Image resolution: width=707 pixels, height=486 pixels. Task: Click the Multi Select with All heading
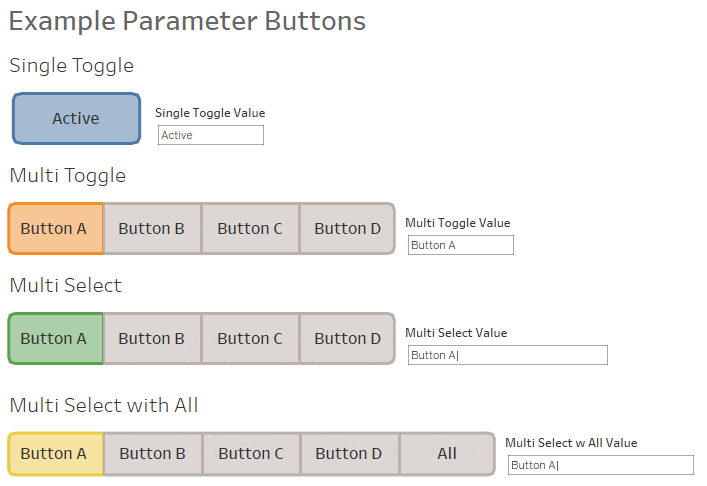[104, 405]
